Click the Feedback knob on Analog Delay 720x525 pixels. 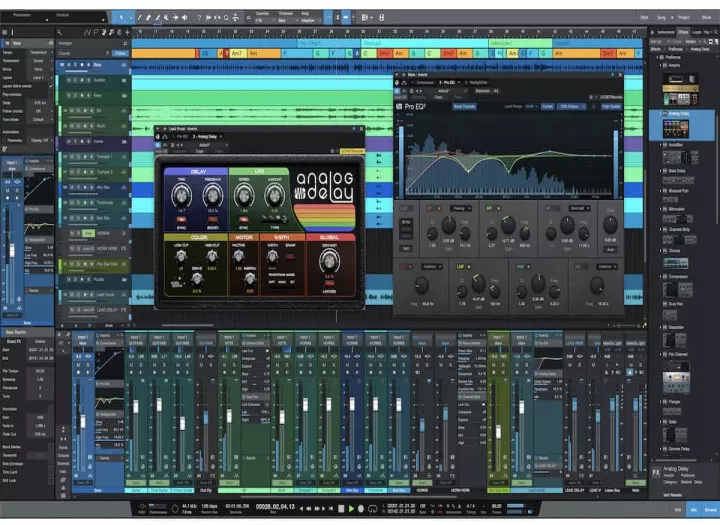[x=213, y=195]
